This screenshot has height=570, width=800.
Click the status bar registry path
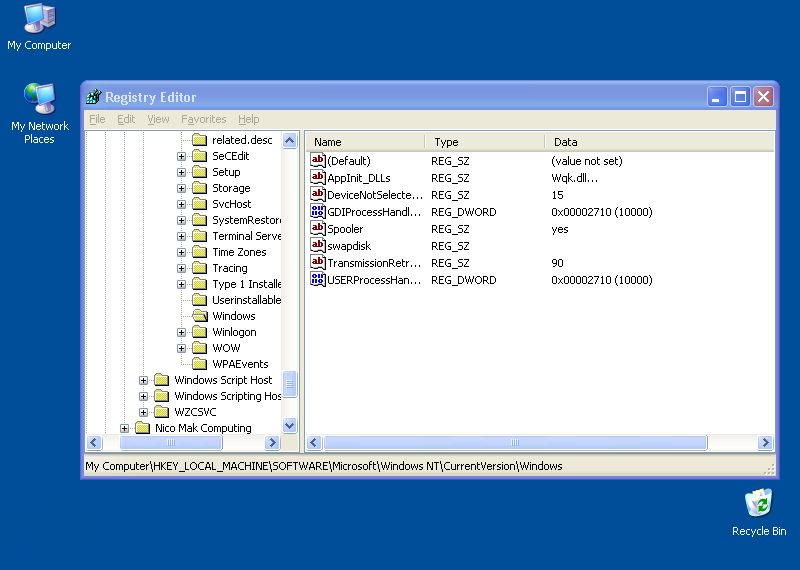(323, 466)
